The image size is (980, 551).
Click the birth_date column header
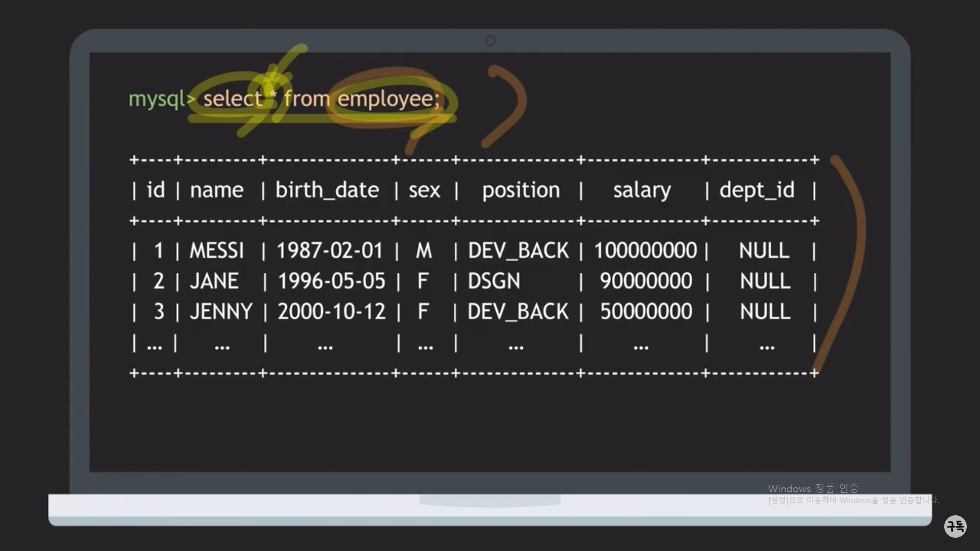point(327,190)
